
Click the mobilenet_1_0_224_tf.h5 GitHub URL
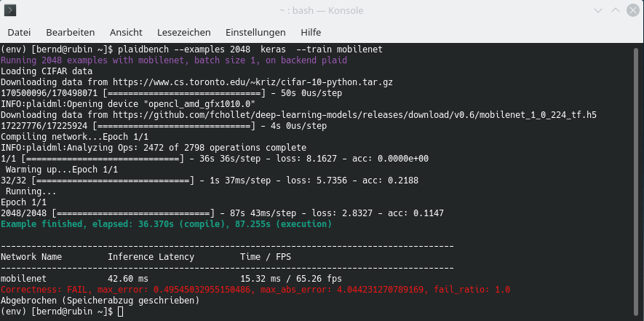[355, 115]
